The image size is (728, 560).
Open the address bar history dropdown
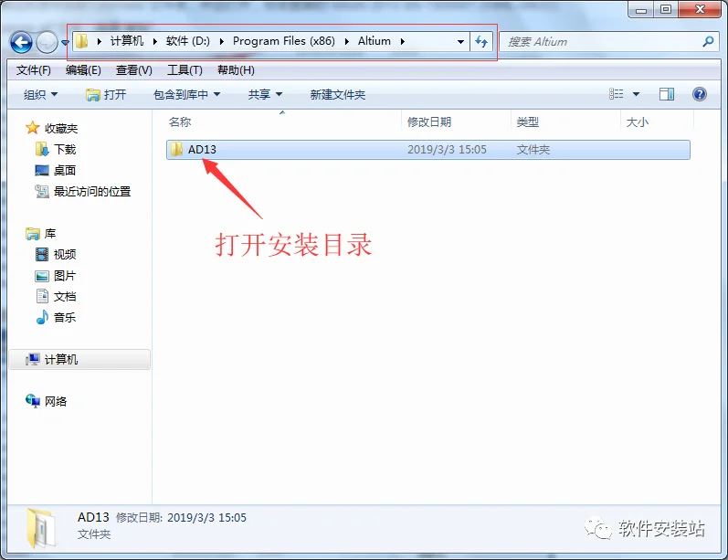click(x=460, y=42)
